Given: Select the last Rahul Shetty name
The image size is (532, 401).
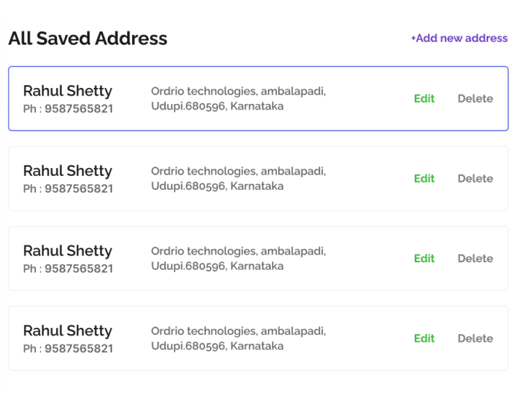Looking at the screenshot, I should pos(67,331).
